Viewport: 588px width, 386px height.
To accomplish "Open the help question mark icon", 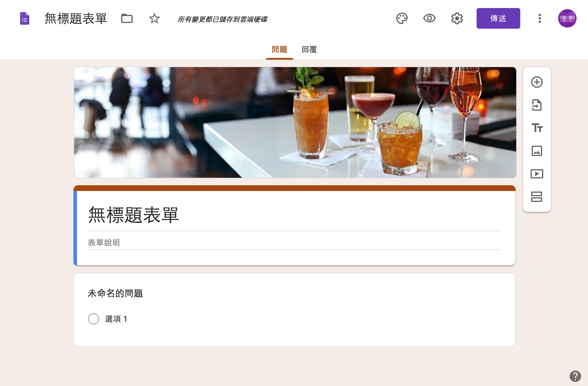I will click(x=575, y=376).
